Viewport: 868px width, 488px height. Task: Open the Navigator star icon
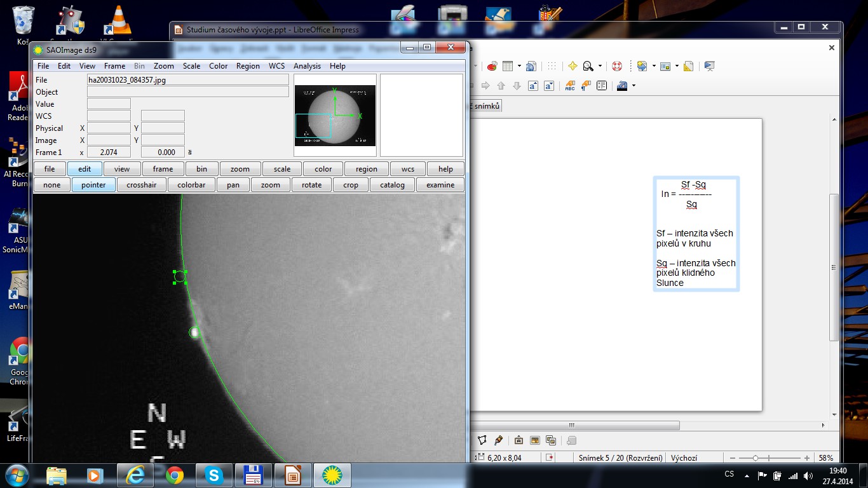click(x=573, y=66)
